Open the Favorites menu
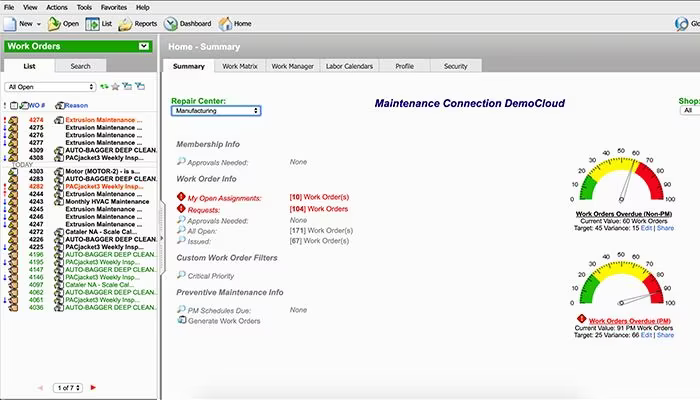 pyautogui.click(x=113, y=7)
